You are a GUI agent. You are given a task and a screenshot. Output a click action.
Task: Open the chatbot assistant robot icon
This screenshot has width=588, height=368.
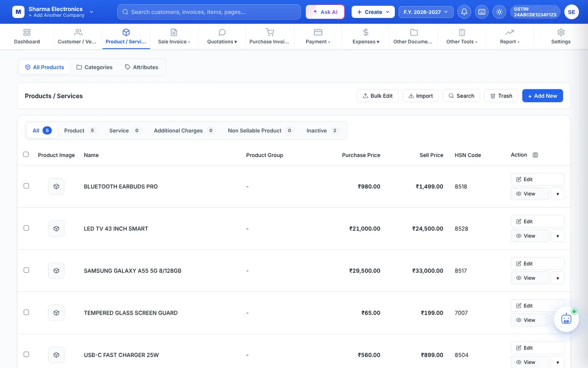(x=566, y=319)
